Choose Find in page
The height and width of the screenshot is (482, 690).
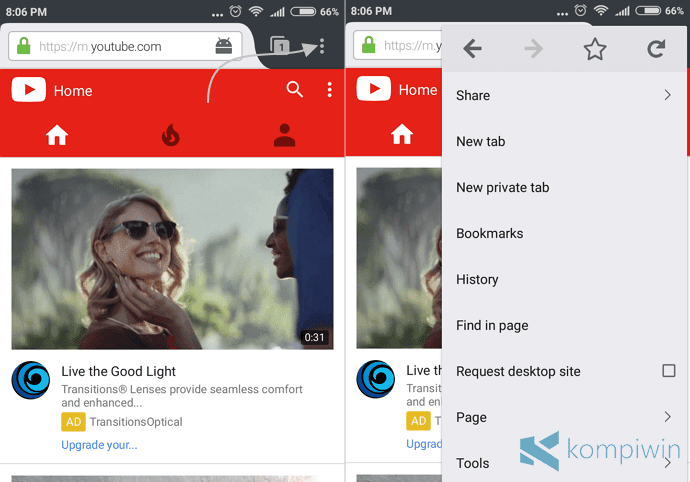pyautogui.click(x=564, y=325)
